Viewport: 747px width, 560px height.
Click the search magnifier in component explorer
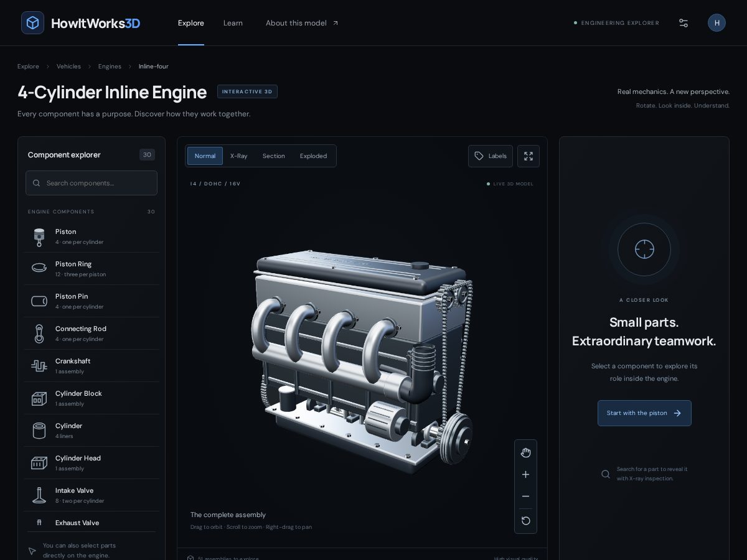coord(36,183)
